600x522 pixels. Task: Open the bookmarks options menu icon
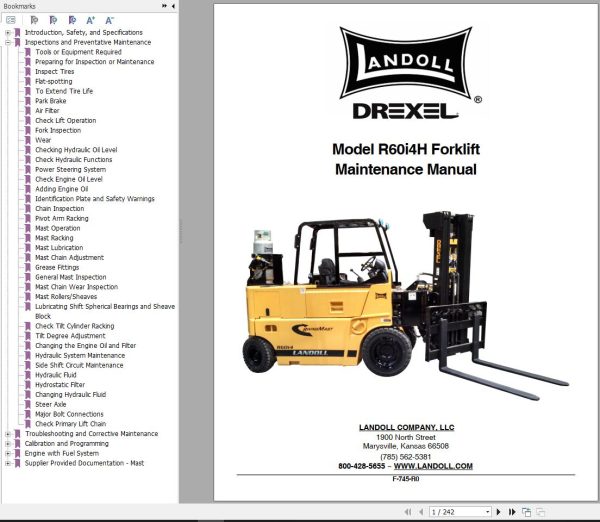click(x=11, y=20)
